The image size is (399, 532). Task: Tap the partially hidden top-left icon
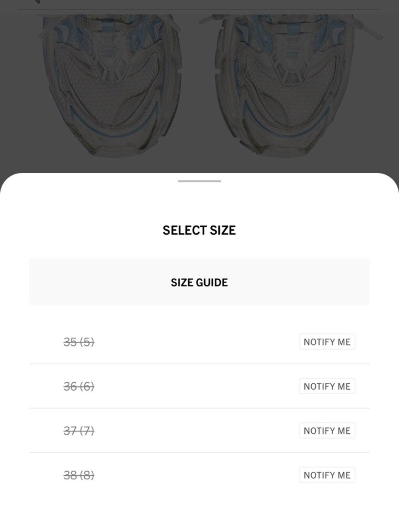[x=38, y=2]
